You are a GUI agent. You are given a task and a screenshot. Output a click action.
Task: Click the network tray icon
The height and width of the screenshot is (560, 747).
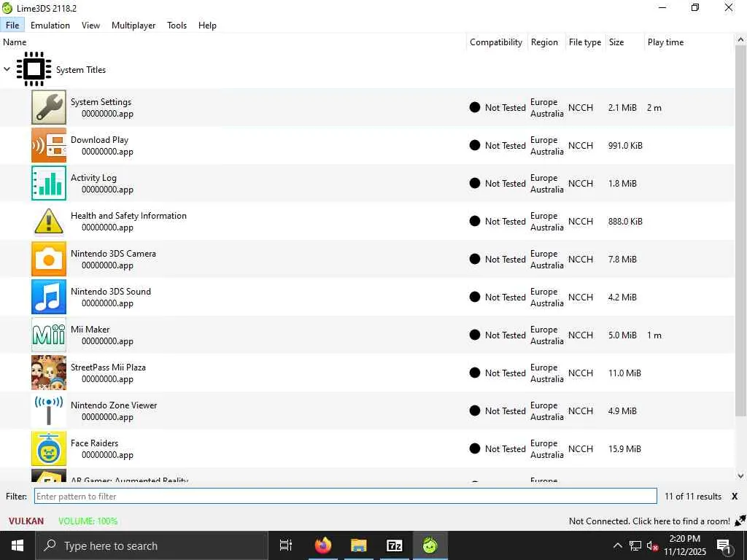point(635,545)
